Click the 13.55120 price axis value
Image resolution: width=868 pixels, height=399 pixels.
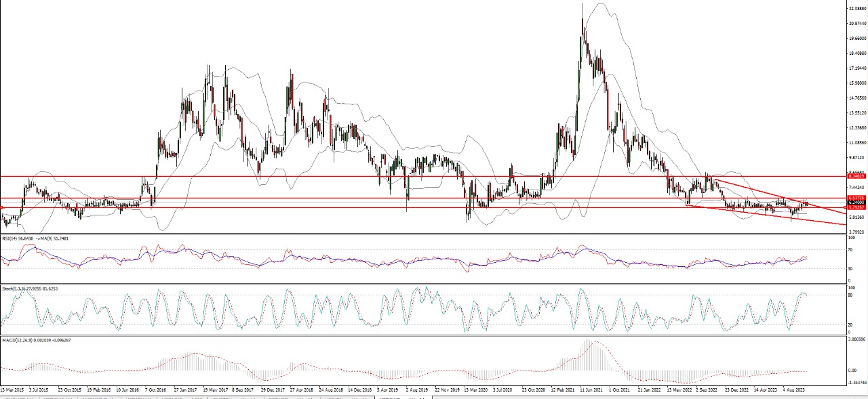pos(857,112)
